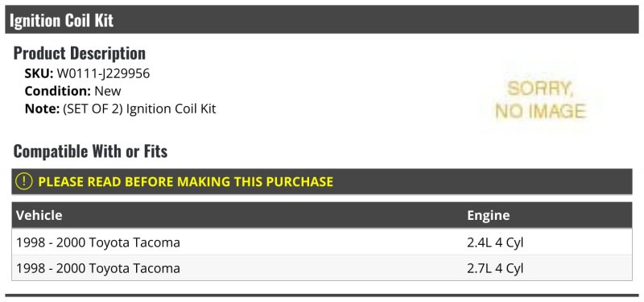Click the SKU label
Viewport: 644px width, 302px height.
(x=39, y=73)
